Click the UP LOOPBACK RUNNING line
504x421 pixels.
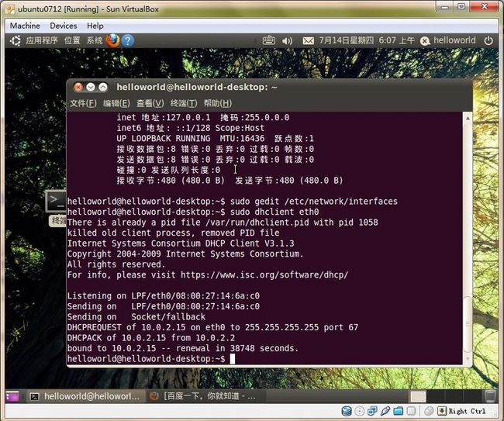pos(215,139)
